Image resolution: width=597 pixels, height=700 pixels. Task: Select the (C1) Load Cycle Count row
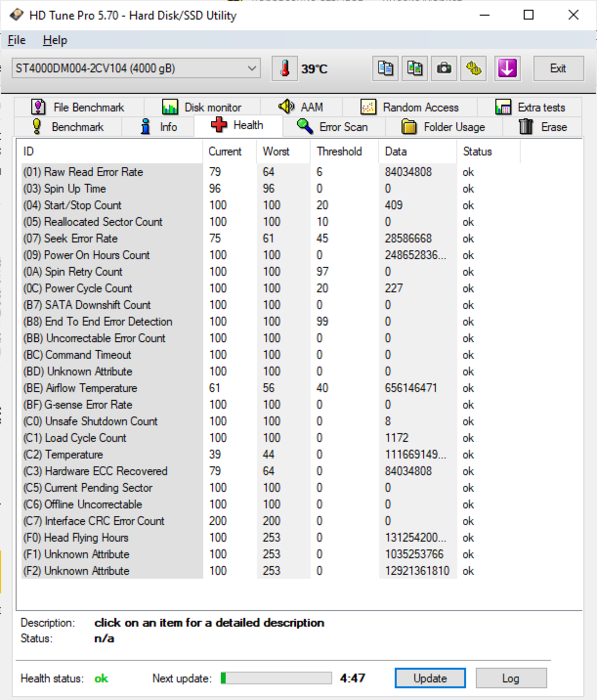[271, 438]
